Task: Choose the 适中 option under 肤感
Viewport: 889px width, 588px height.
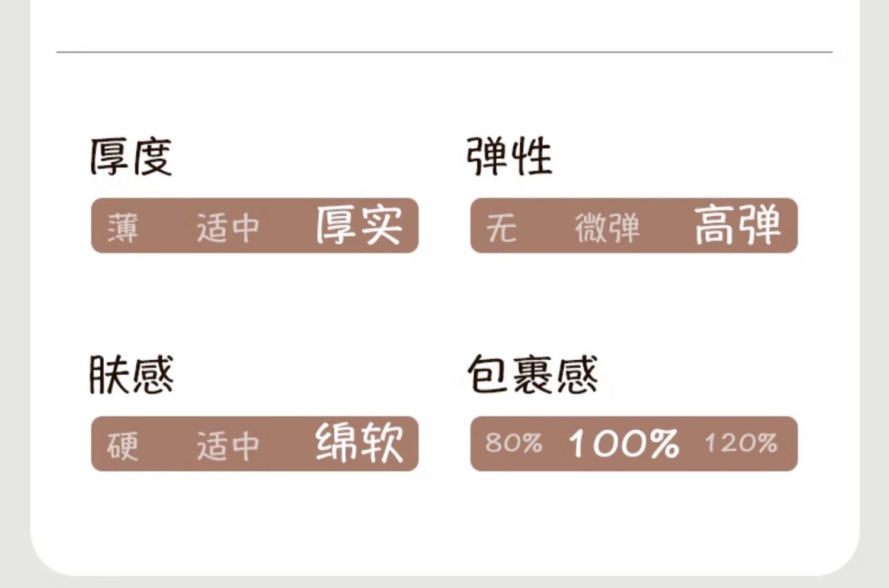Action: (228, 446)
